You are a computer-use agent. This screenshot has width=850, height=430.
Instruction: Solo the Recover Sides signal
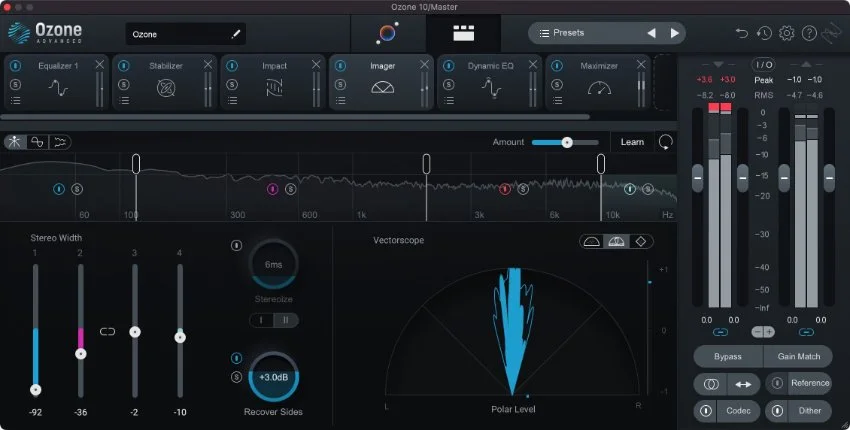click(236, 377)
